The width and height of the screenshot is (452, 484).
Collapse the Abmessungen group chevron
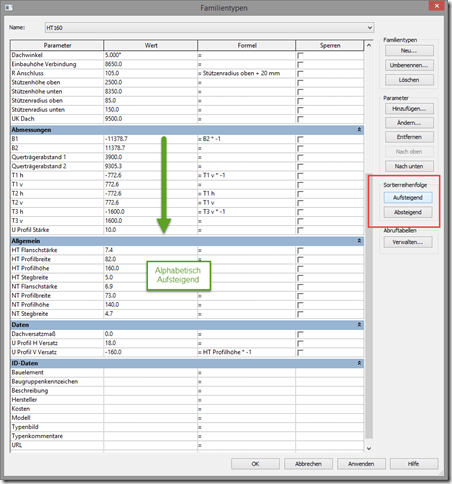click(x=359, y=129)
